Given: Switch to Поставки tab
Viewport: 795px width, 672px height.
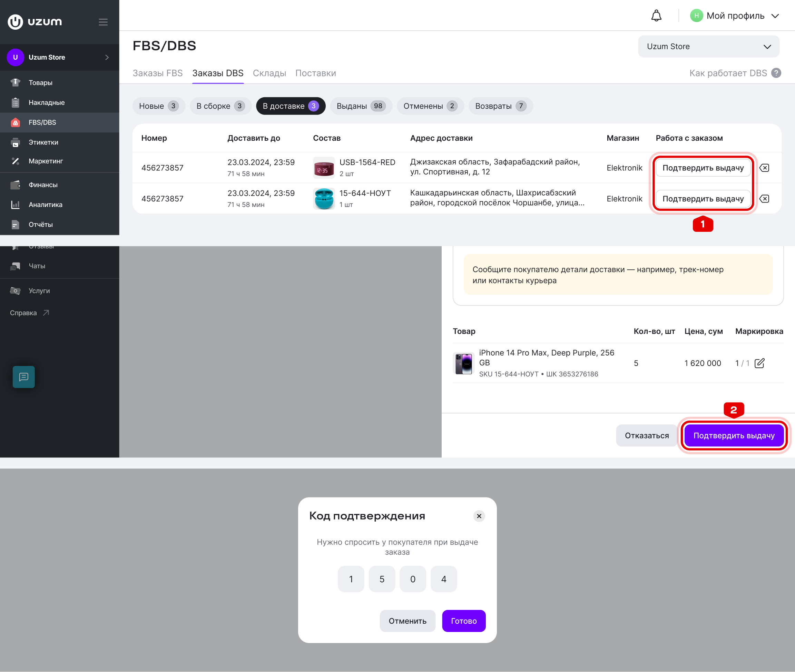Looking at the screenshot, I should click(316, 73).
